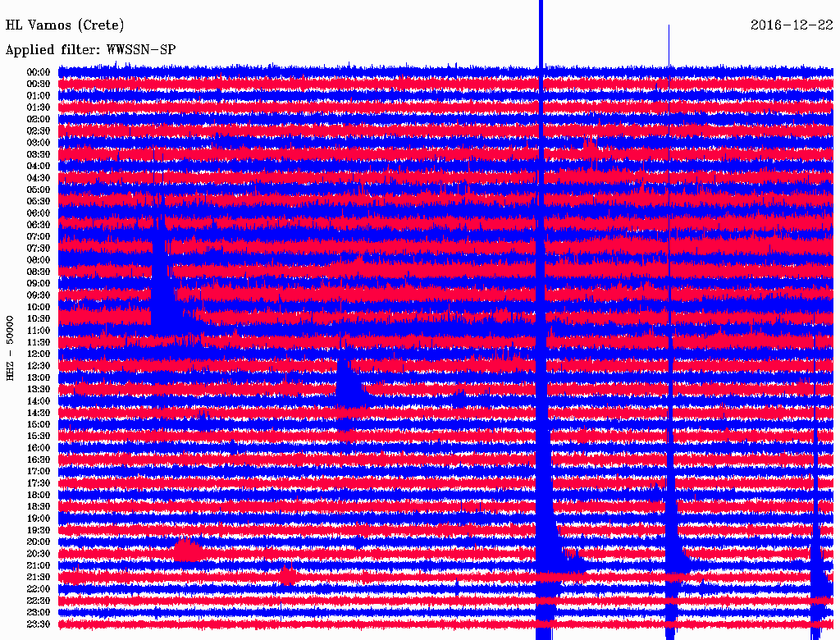Click the vertical 'HHZ - 50000' axis label
This screenshot has height=640, width=840.
pos(10,349)
